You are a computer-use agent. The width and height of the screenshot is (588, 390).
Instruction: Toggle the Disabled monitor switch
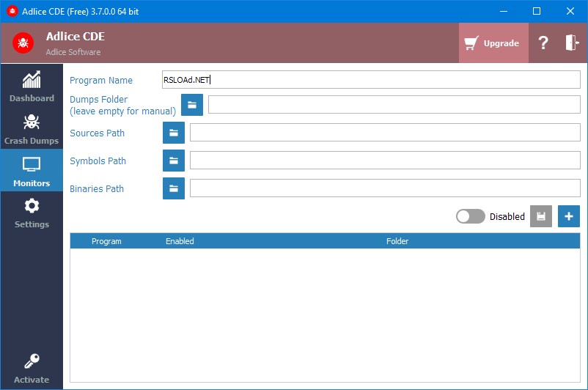(x=470, y=216)
